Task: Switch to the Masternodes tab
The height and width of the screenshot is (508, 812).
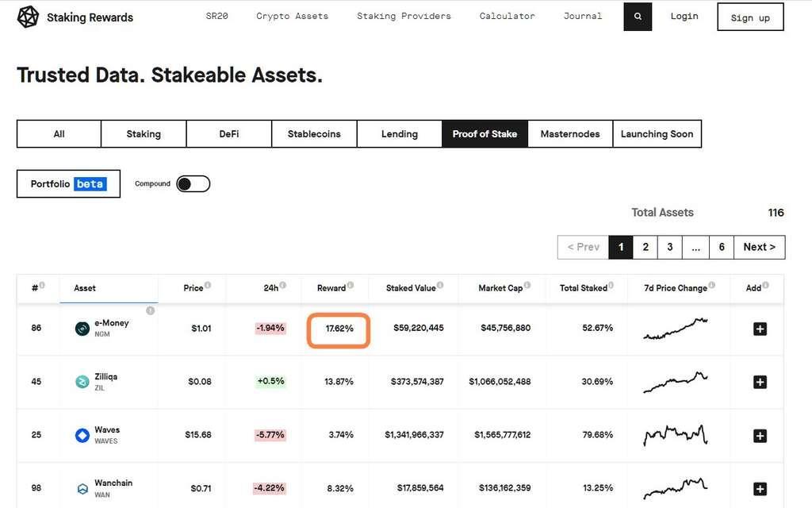Action: (570, 134)
